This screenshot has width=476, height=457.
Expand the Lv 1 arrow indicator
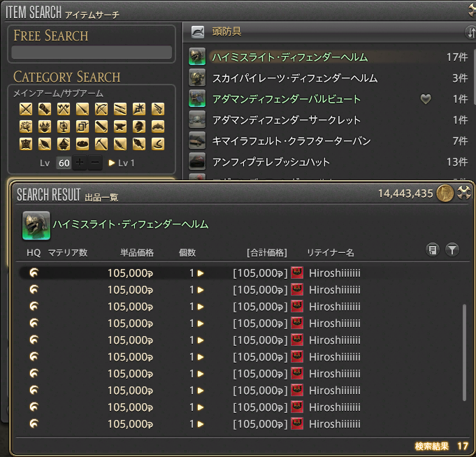pyautogui.click(x=112, y=163)
